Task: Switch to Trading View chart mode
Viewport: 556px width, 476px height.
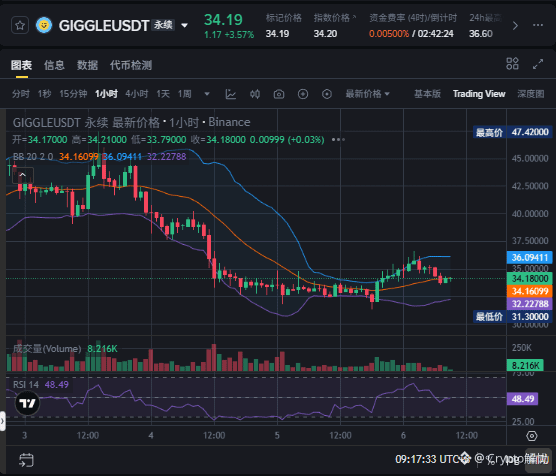Action: tap(479, 94)
